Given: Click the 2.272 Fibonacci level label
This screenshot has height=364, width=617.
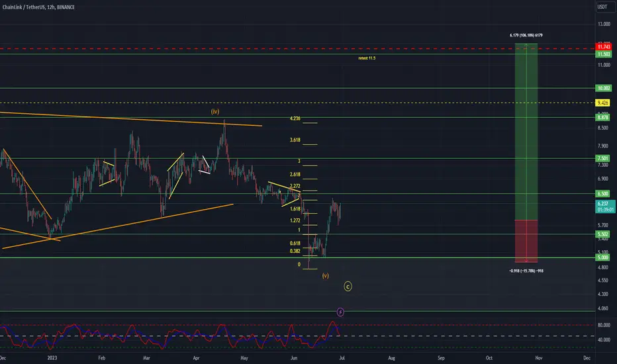Looking at the screenshot, I should (x=295, y=186).
